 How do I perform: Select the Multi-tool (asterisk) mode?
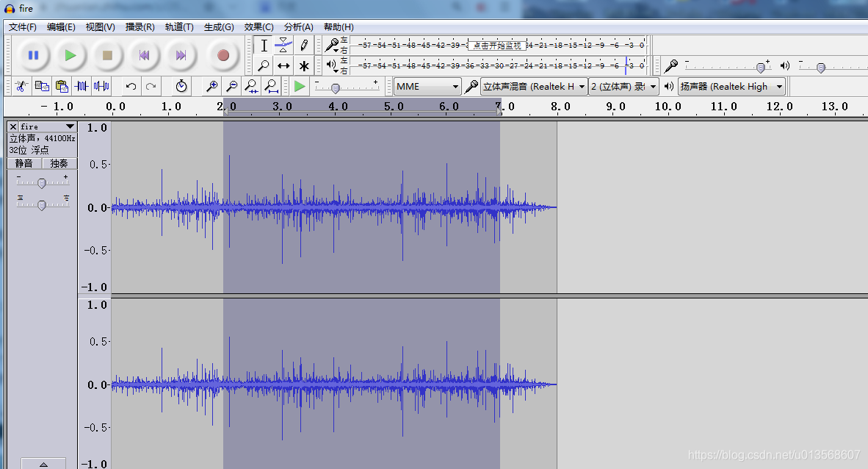coord(303,65)
